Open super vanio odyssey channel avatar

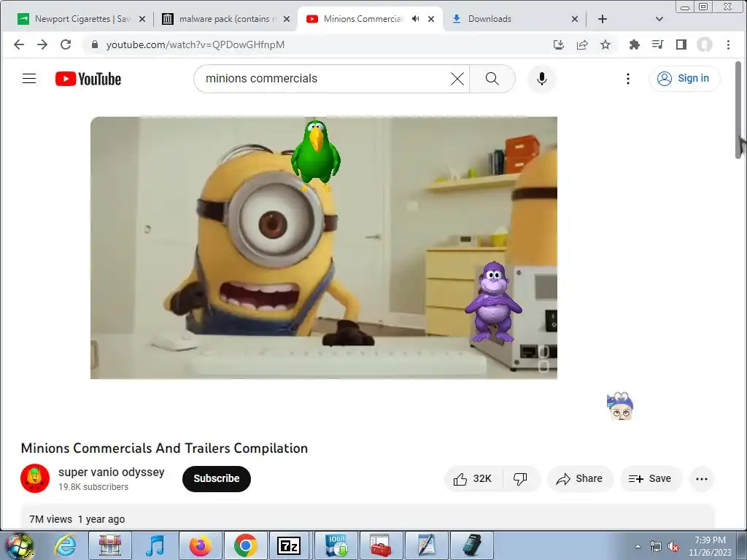[x=35, y=478]
